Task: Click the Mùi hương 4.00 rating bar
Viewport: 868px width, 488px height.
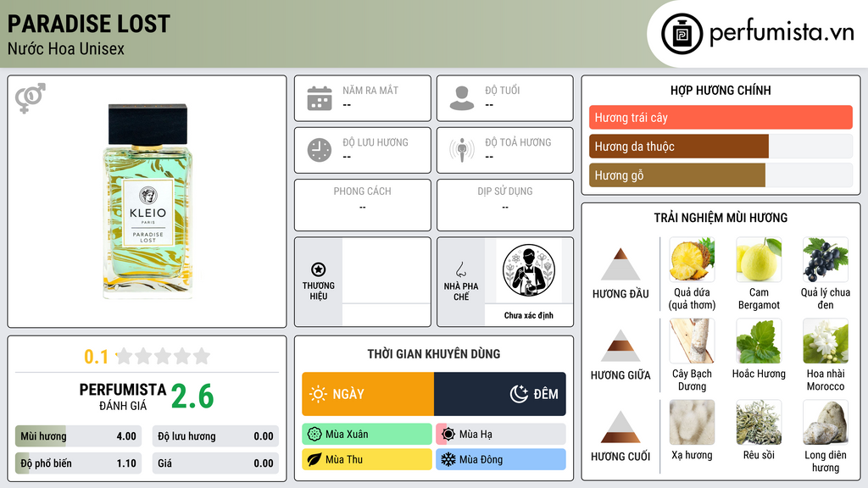Action: [78, 436]
